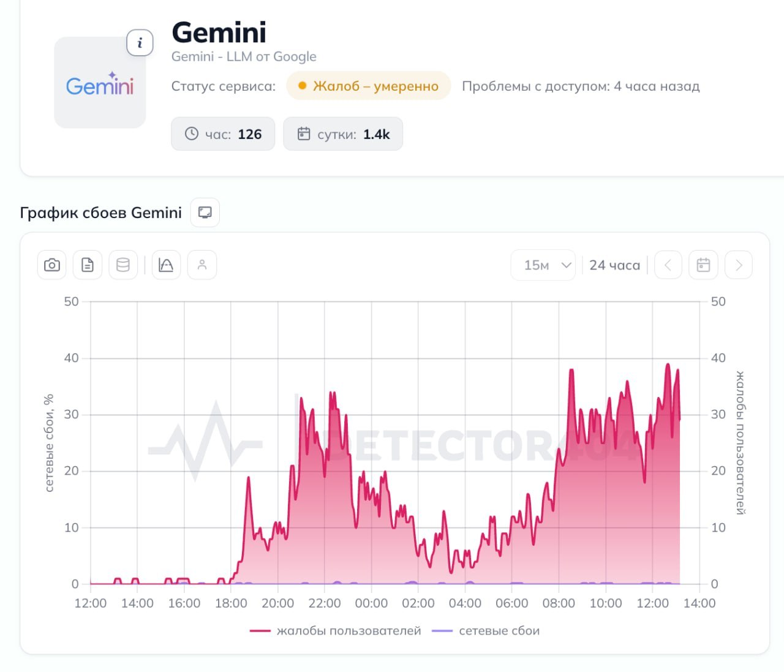Image resolution: width=784 pixels, height=672 pixels.
Task: Click the Жалоб – умеренно status badge
Action: tap(369, 86)
